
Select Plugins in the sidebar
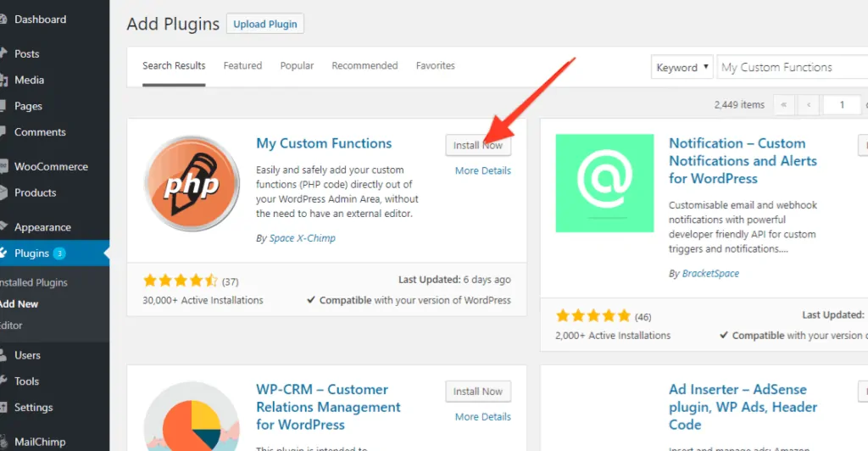pos(31,253)
